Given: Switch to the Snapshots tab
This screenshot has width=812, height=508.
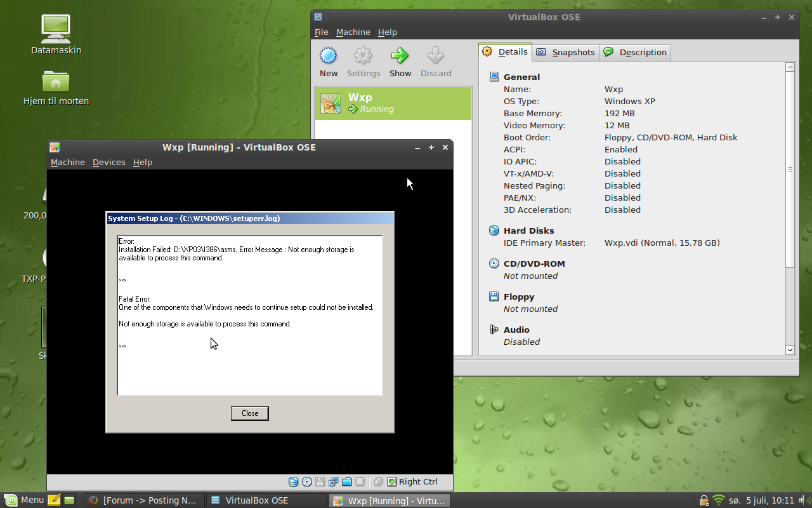Looking at the screenshot, I should pyautogui.click(x=566, y=52).
